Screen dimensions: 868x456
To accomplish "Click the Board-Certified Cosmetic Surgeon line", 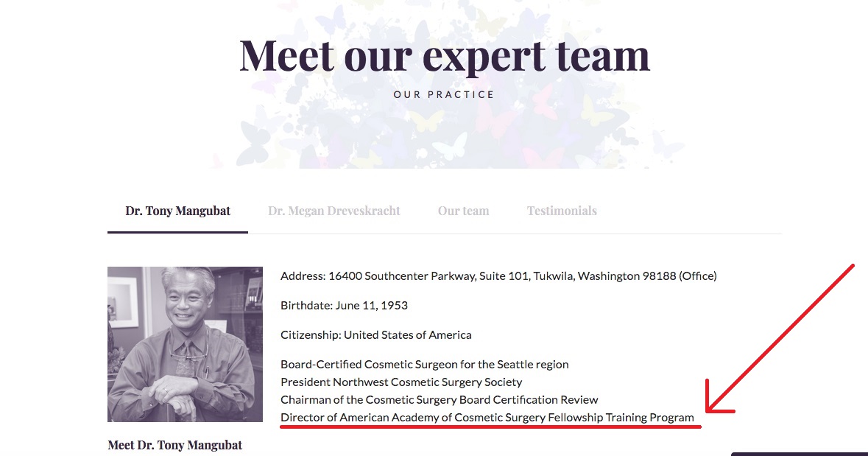I will [425, 364].
